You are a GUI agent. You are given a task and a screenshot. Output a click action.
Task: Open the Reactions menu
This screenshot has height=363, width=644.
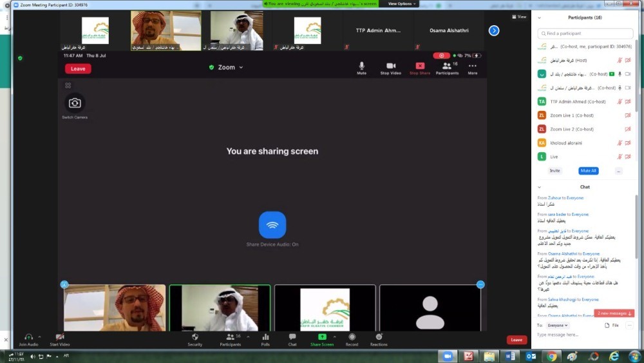click(x=379, y=337)
